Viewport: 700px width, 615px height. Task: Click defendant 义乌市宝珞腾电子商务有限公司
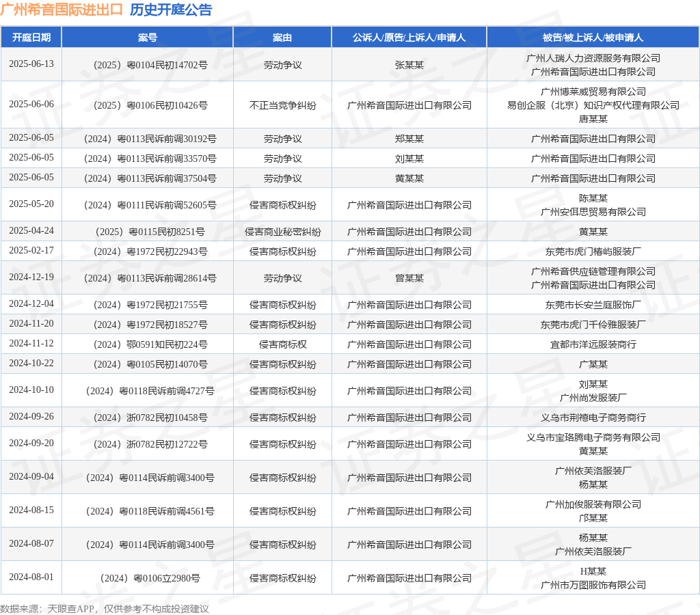tap(593, 437)
